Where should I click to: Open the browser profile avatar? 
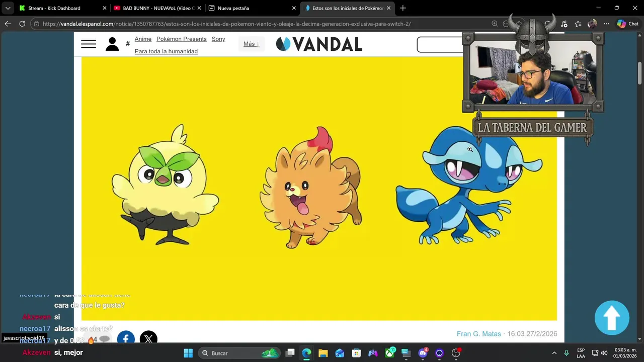[592, 24]
